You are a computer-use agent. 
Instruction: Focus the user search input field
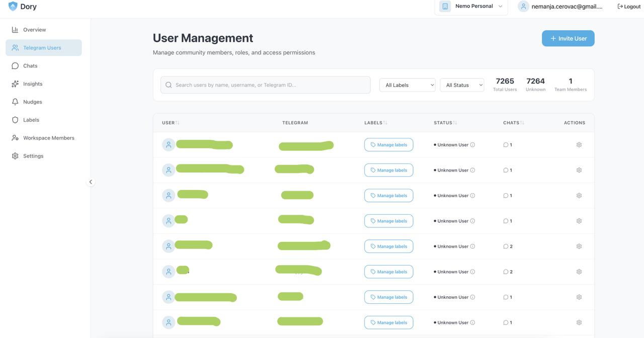(x=271, y=85)
